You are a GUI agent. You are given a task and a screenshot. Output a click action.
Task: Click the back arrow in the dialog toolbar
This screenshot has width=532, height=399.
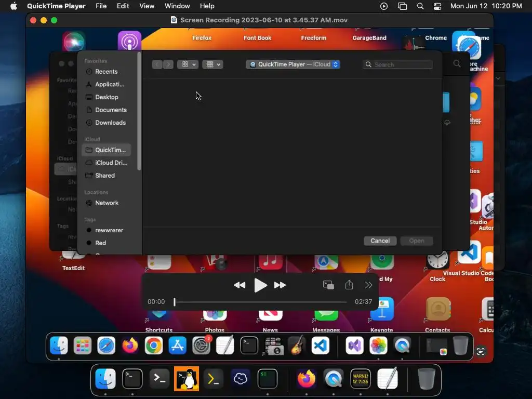(x=157, y=64)
